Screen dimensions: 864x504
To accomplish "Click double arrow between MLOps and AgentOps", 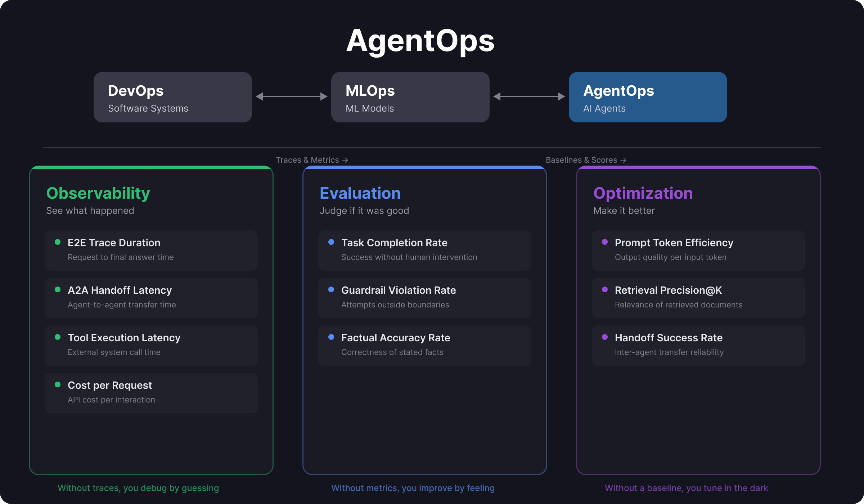I will (x=529, y=96).
